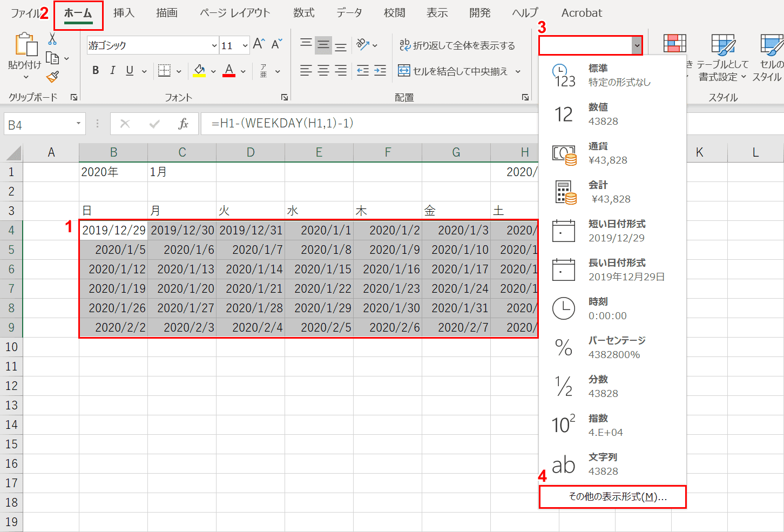Click the Format Painter brush icon
784x532 pixels.
[x=52, y=77]
